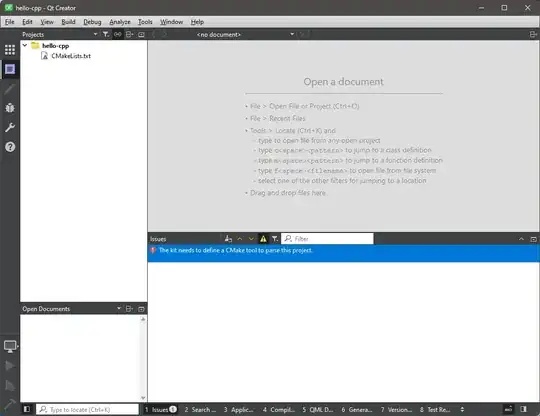Click Open Documents scrollbar up arrow
The image size is (540, 416).
pyautogui.click(x=143, y=319)
